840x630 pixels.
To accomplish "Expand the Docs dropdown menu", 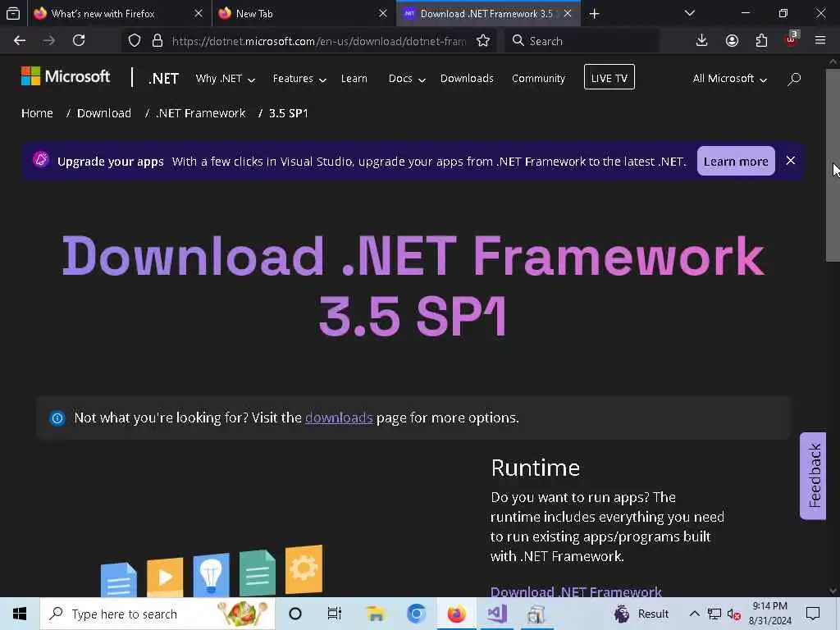I will (407, 79).
